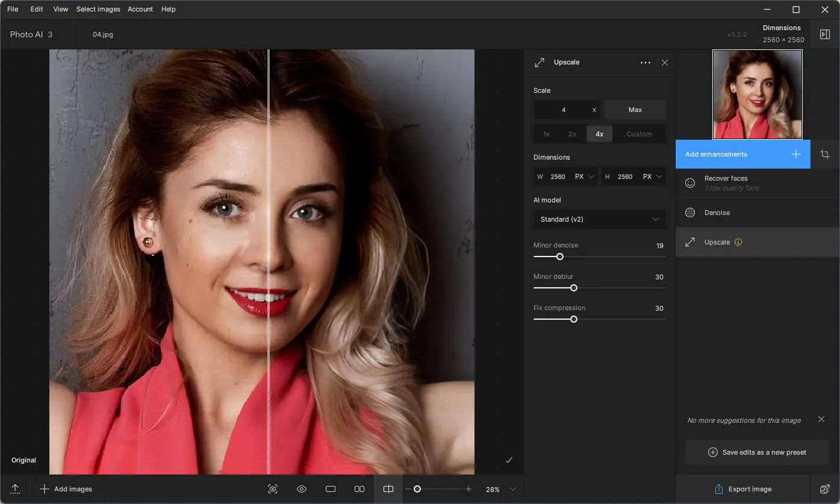Choose the Custom scale option
Image resolution: width=840 pixels, height=504 pixels.
pos(639,134)
